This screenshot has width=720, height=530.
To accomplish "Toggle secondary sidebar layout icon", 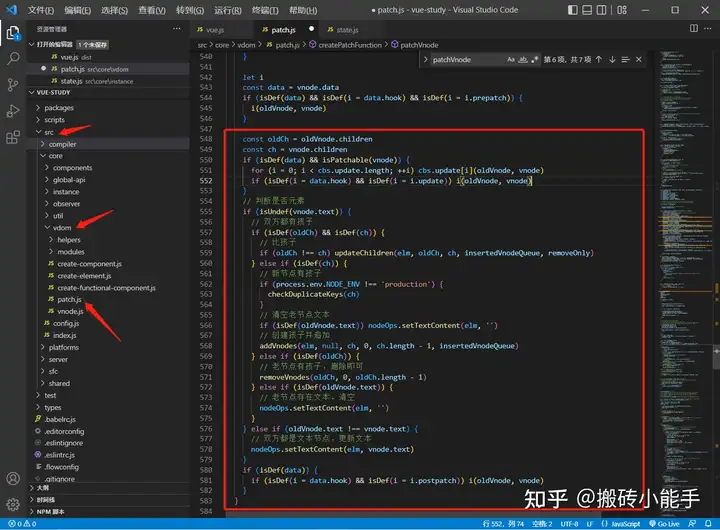I will tap(601, 10).
